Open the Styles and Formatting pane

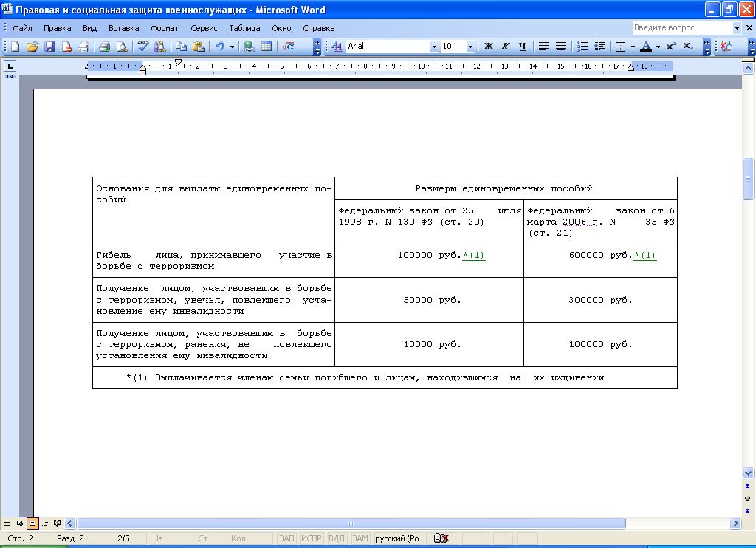(x=337, y=47)
